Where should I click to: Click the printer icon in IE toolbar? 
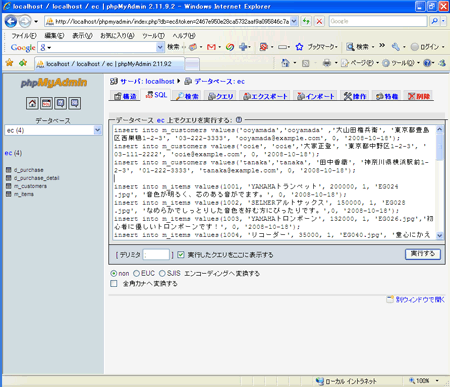pos(327,63)
